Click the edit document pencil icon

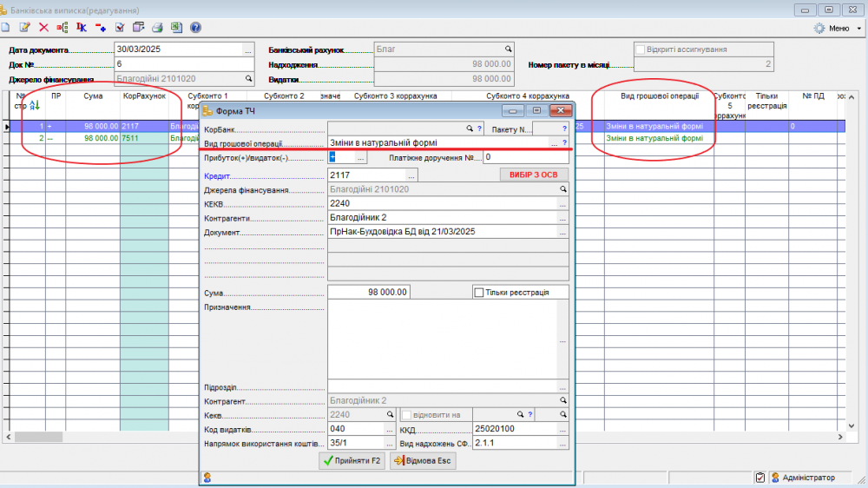click(x=24, y=28)
